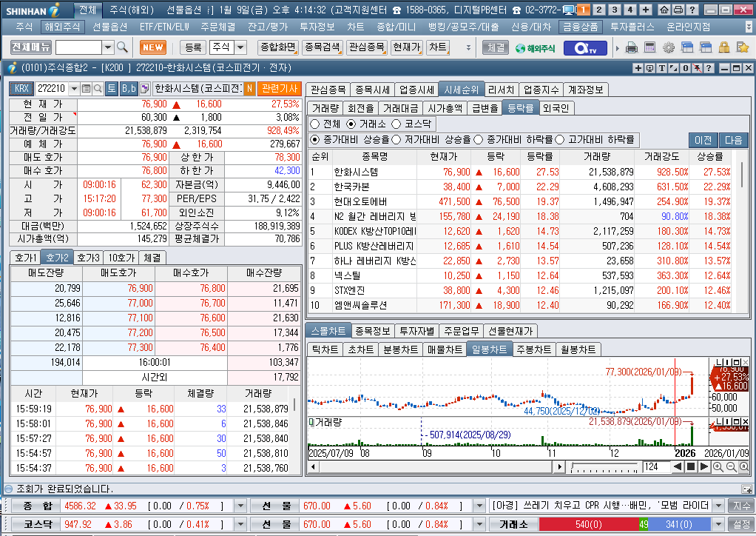Open the 해외주식 menu
756x536 pixels.
click(62, 27)
